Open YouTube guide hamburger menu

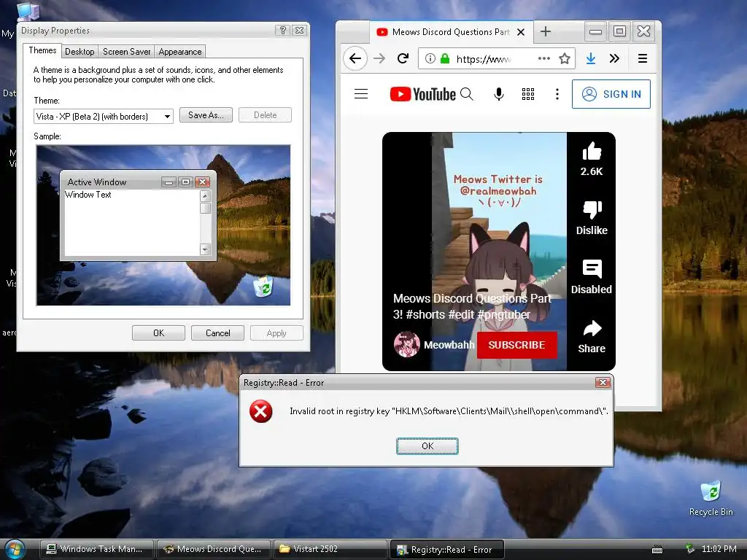pyautogui.click(x=361, y=94)
